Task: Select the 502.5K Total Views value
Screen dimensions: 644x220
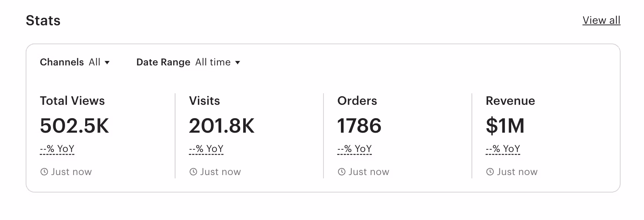Action: click(x=74, y=126)
